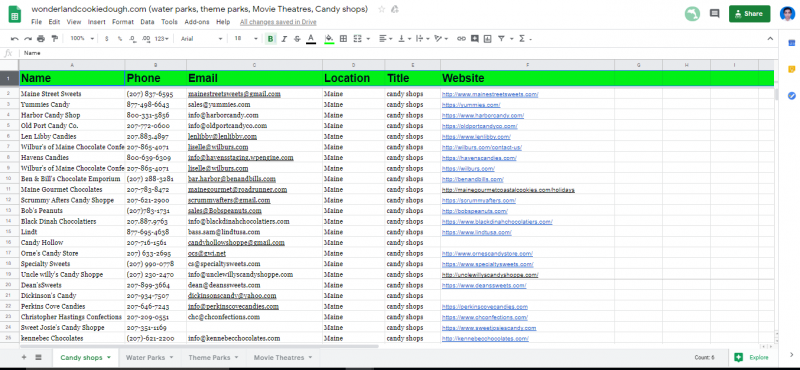Open the File menu
The height and width of the screenshot is (370, 800).
[36, 22]
